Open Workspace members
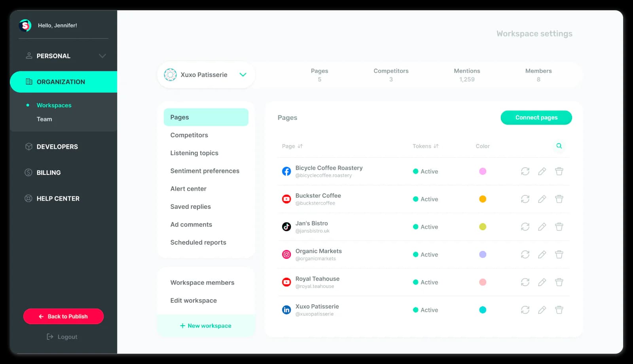This screenshot has height=364, width=633. pos(202,282)
